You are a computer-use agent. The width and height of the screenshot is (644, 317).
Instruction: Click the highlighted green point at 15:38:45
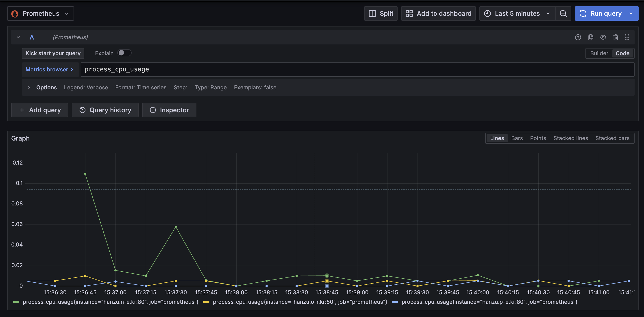click(327, 276)
